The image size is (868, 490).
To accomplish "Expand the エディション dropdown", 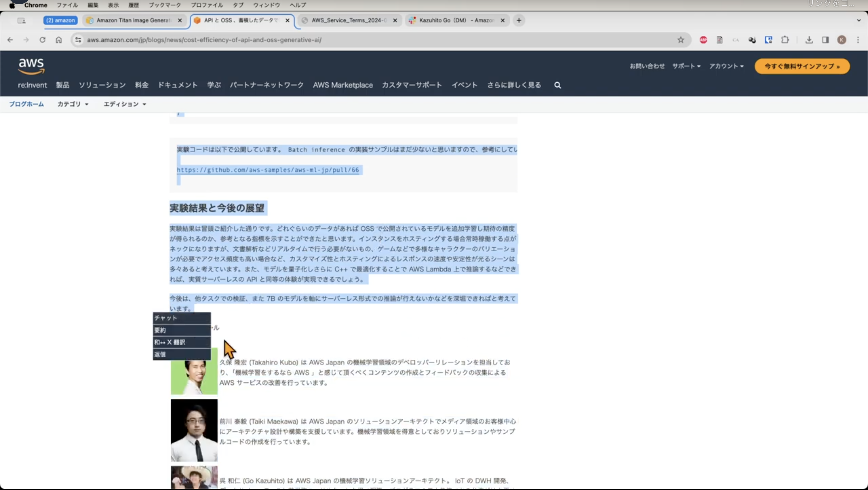I will click(124, 104).
